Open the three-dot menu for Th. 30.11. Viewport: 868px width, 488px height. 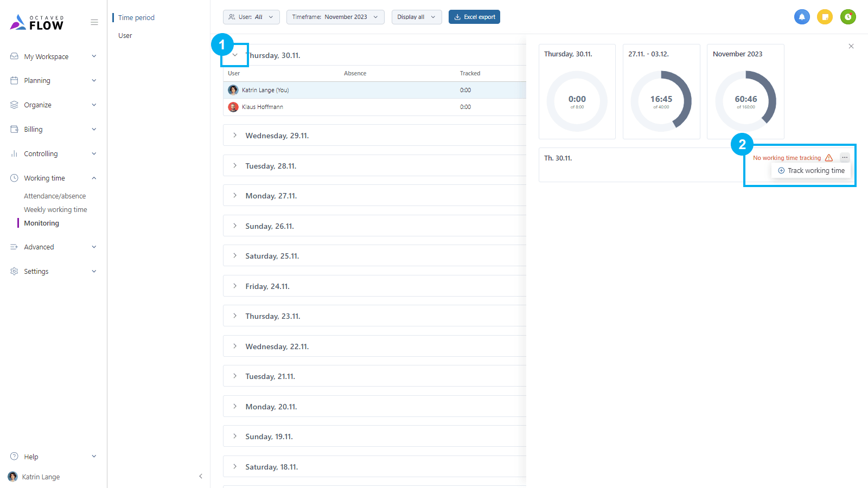[x=845, y=158]
